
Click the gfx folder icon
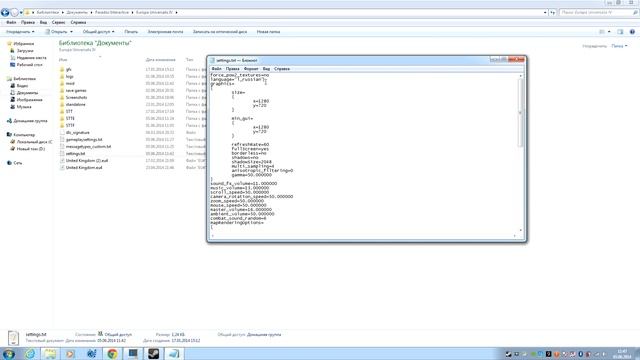pyautogui.click(x=62, y=69)
